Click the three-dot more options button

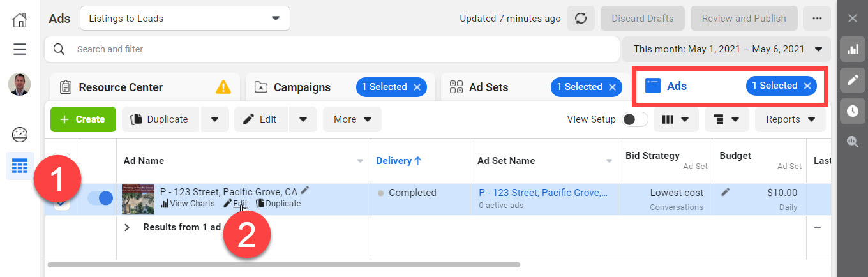[817, 19]
